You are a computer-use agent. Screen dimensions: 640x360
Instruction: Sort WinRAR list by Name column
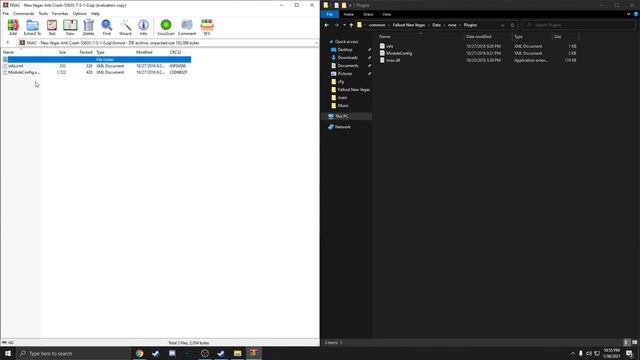pyautogui.click(x=8, y=52)
